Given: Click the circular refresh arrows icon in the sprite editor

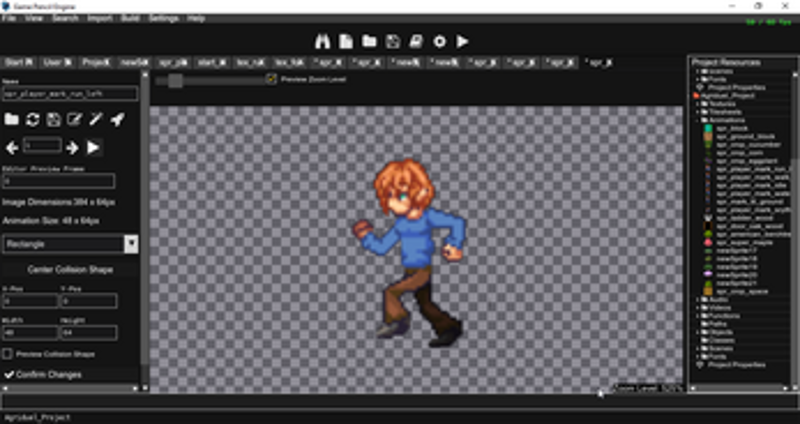Looking at the screenshot, I should point(33,120).
